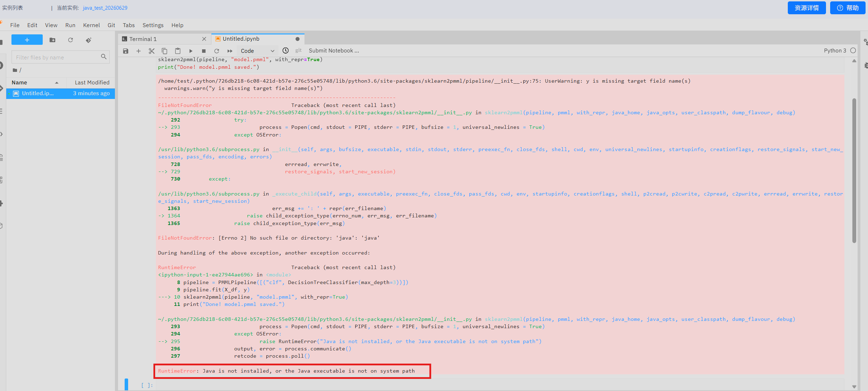Viewport: 868px width, 391px height.
Task: Interrupt the kernel with stop icon
Action: click(204, 51)
